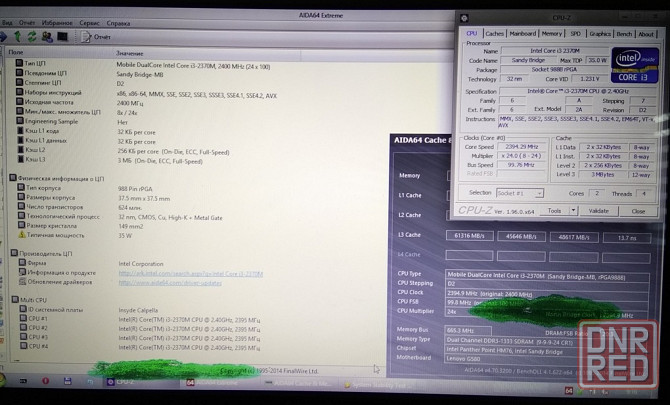This screenshot has height=405, width=670.
Task: Switch to System Stability Test taskbar button
Action: coord(378,385)
